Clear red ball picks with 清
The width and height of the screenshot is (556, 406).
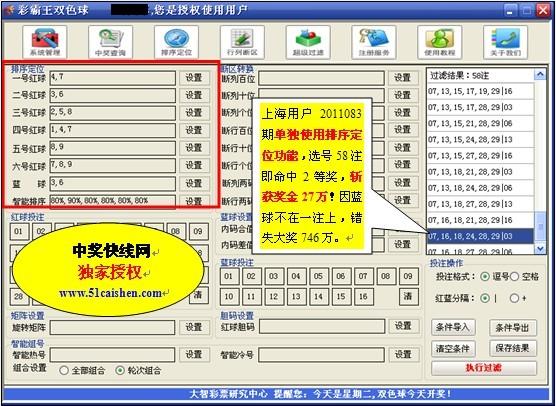(198, 296)
